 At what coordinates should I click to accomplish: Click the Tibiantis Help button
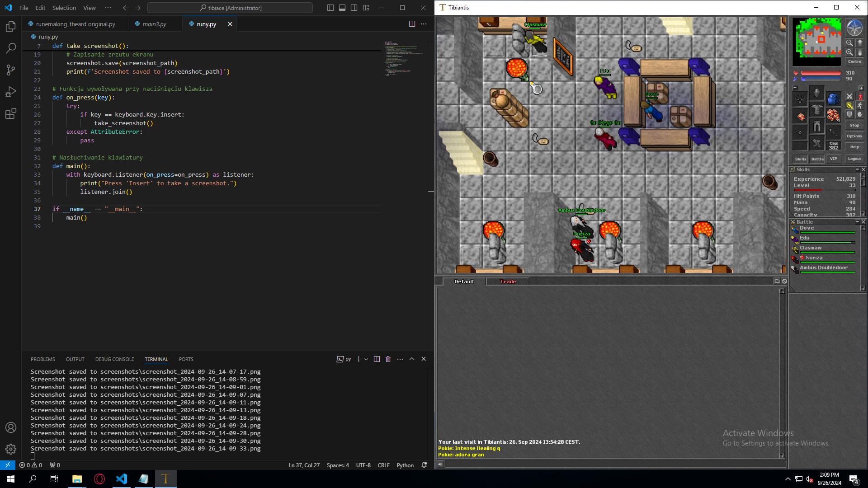click(854, 147)
